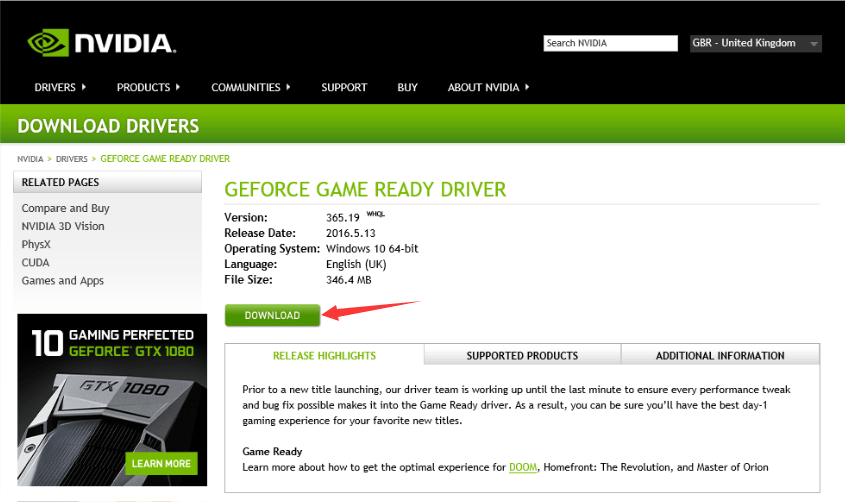Expand the Products menu

tap(147, 88)
